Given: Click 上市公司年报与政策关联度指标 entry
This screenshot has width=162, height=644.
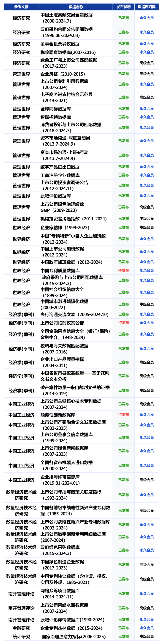Looking at the screenshot, I should tap(71, 495).
